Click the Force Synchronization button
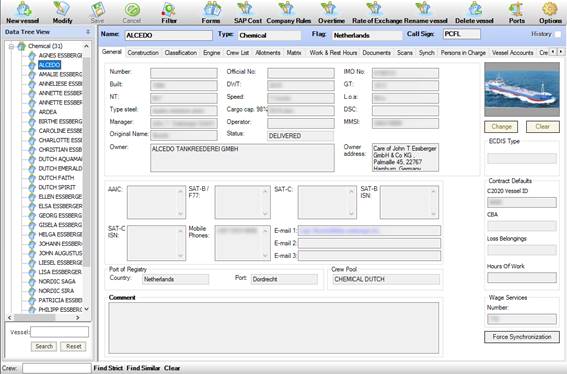This screenshot has width=567, height=374. [522, 337]
